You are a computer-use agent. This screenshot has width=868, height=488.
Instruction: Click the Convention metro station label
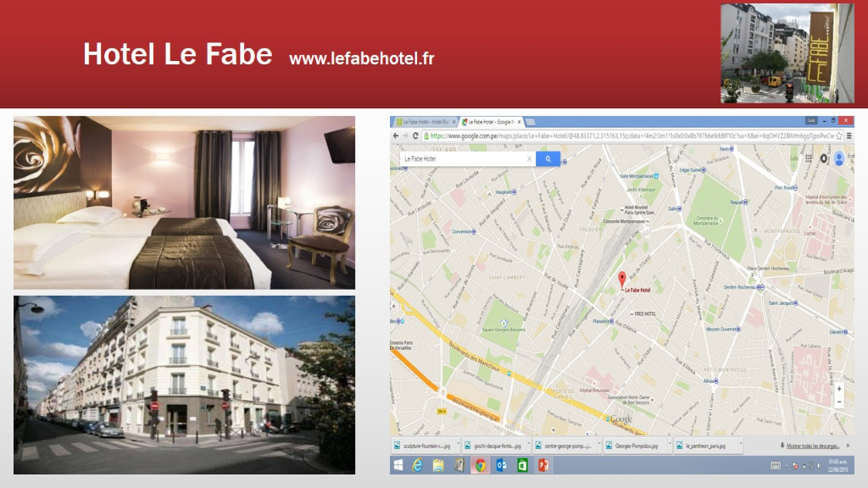[462, 232]
